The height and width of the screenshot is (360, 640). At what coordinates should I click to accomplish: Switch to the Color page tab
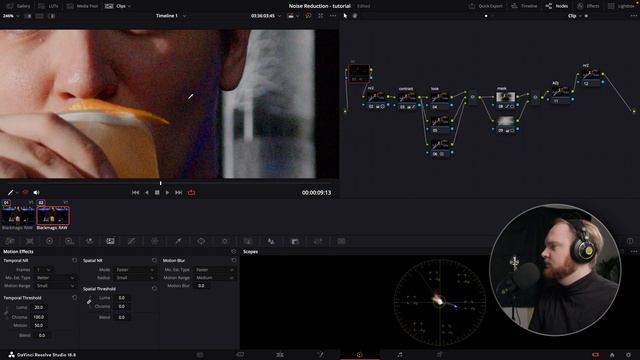click(x=360, y=355)
